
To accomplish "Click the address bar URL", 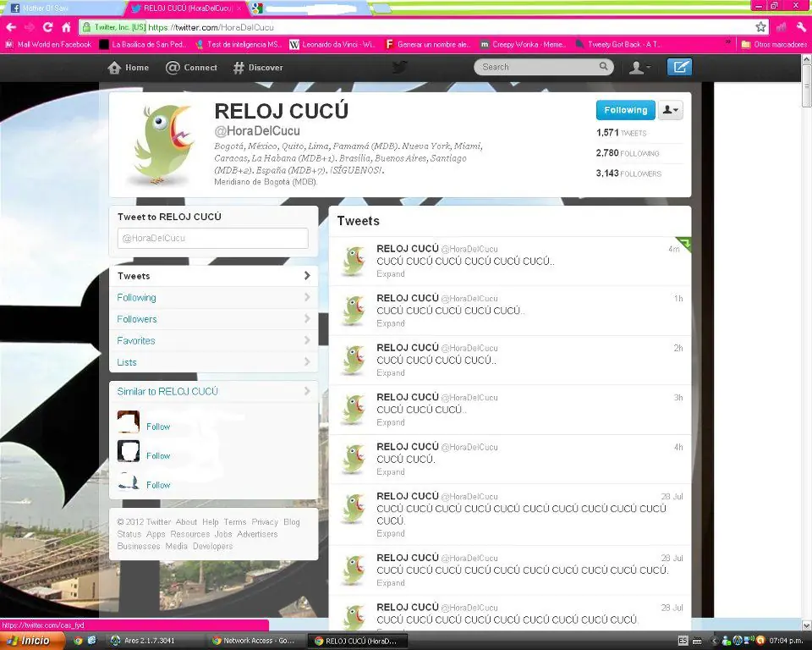I will [211, 27].
